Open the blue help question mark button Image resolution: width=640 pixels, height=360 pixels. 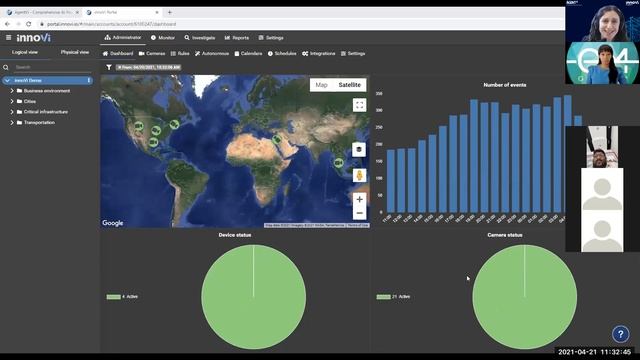click(x=620, y=334)
